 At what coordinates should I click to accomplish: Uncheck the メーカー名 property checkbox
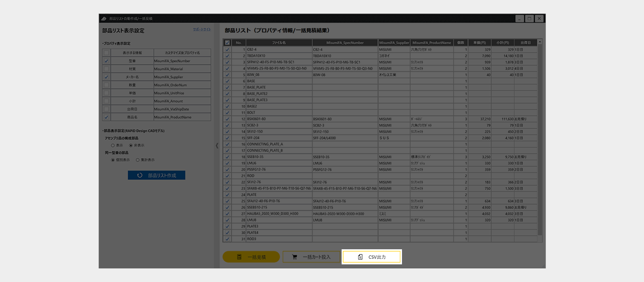pos(106,77)
